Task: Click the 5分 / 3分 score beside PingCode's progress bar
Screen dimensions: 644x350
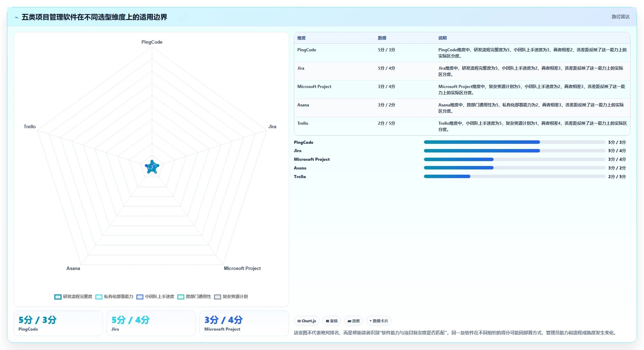Action: (x=617, y=142)
